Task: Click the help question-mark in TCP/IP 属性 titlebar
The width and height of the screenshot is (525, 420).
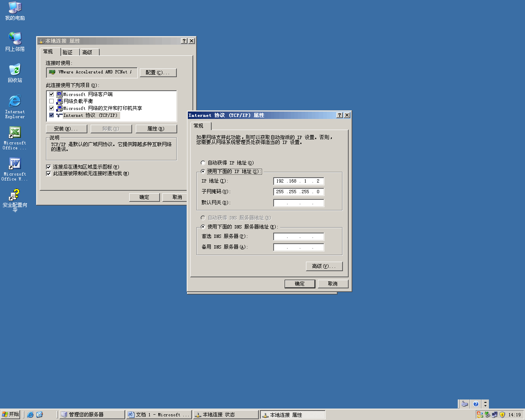Action: [x=340, y=115]
